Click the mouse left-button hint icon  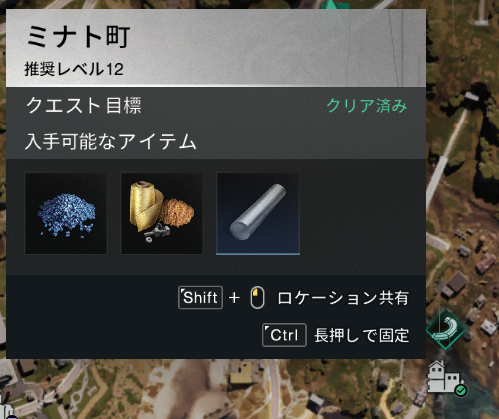pos(257,297)
